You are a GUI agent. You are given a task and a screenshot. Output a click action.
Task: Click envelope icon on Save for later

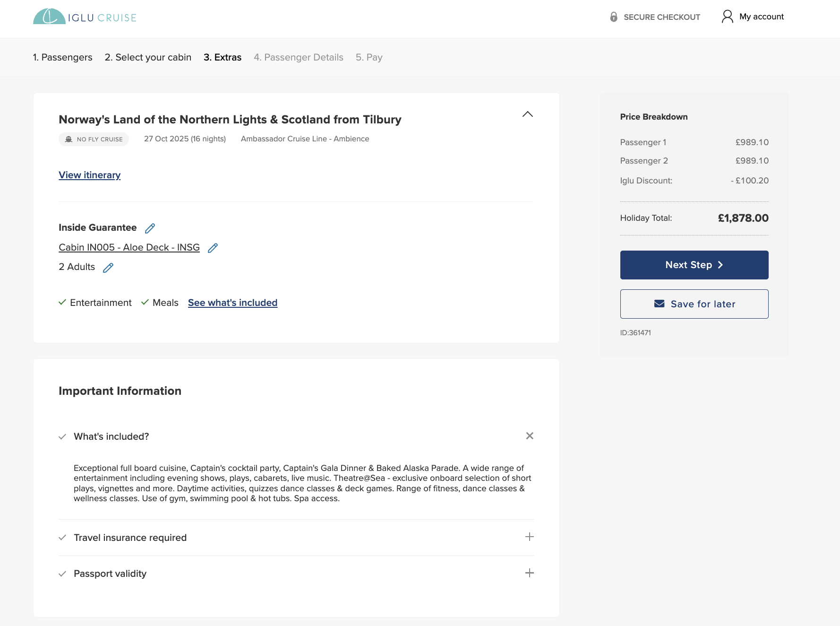coord(659,304)
